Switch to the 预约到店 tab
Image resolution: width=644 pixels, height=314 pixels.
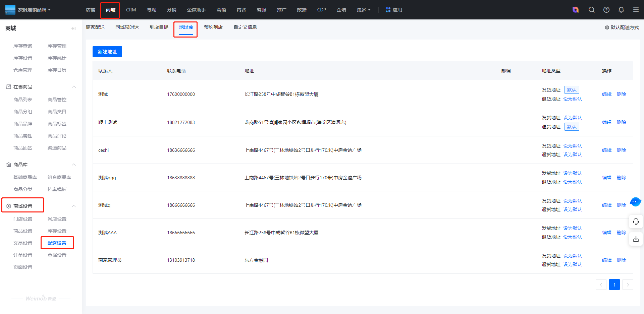[x=213, y=27]
